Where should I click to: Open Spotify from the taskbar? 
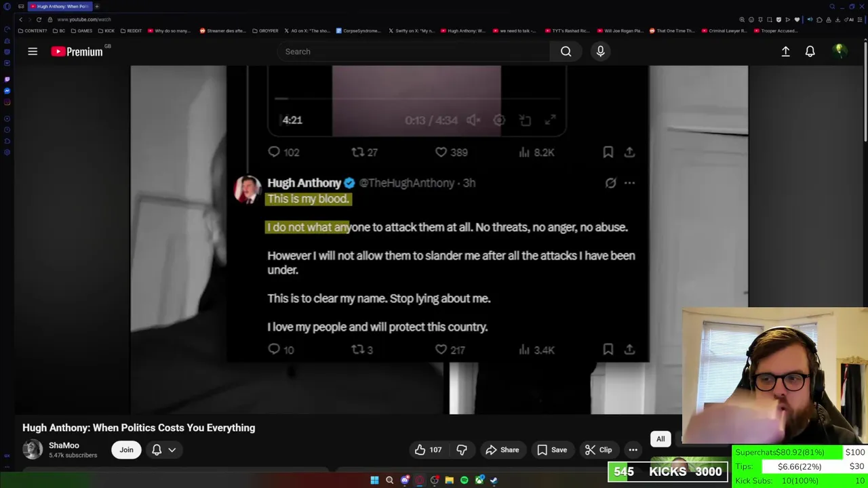464,481
